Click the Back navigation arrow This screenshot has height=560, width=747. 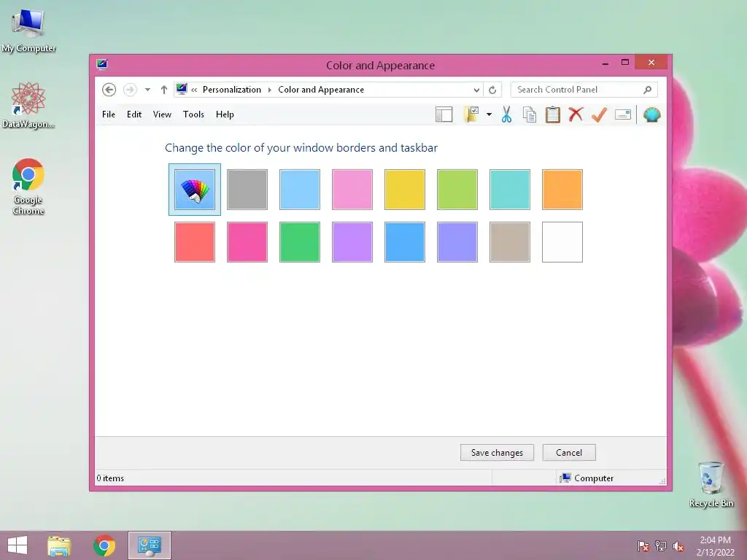click(109, 90)
